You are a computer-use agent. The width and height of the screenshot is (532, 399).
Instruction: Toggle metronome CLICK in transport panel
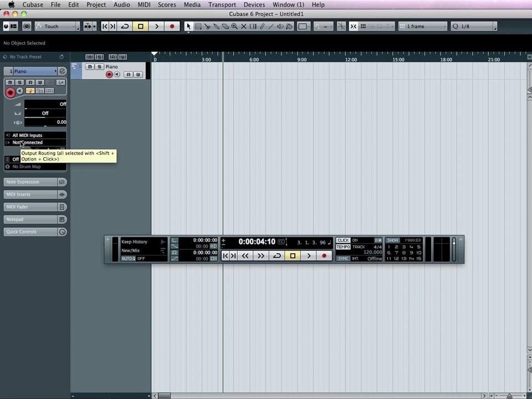343,240
